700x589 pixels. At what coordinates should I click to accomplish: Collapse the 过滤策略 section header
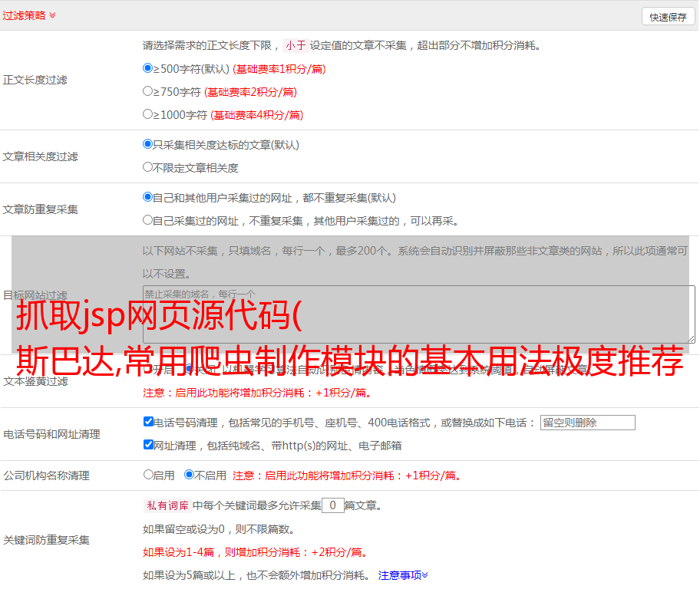tap(29, 15)
